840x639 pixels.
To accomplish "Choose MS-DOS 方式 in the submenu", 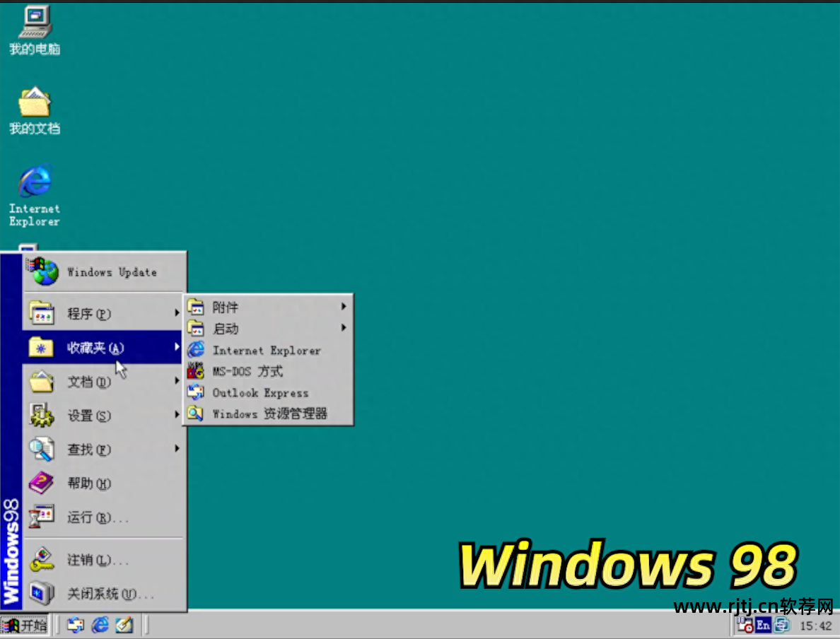I will pyautogui.click(x=268, y=371).
